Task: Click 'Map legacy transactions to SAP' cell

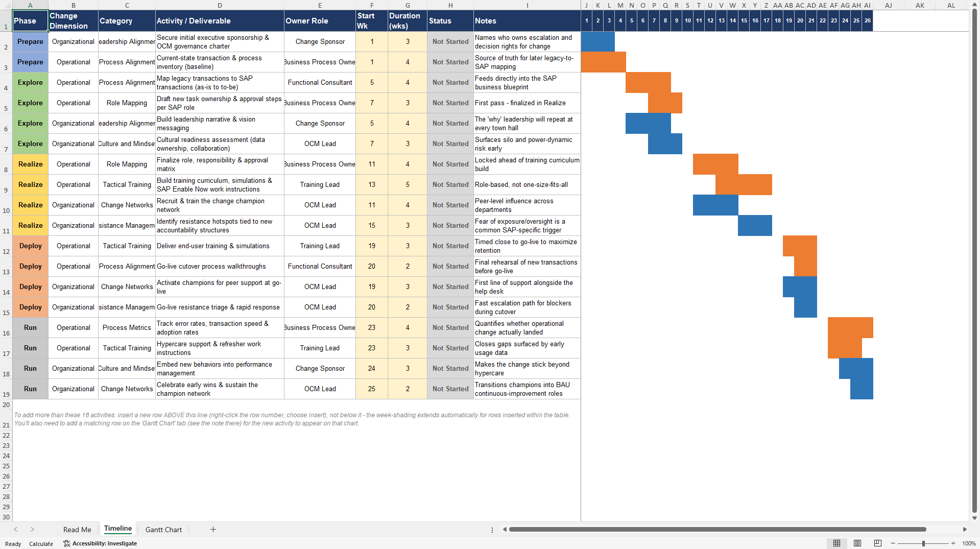Action: pos(220,83)
